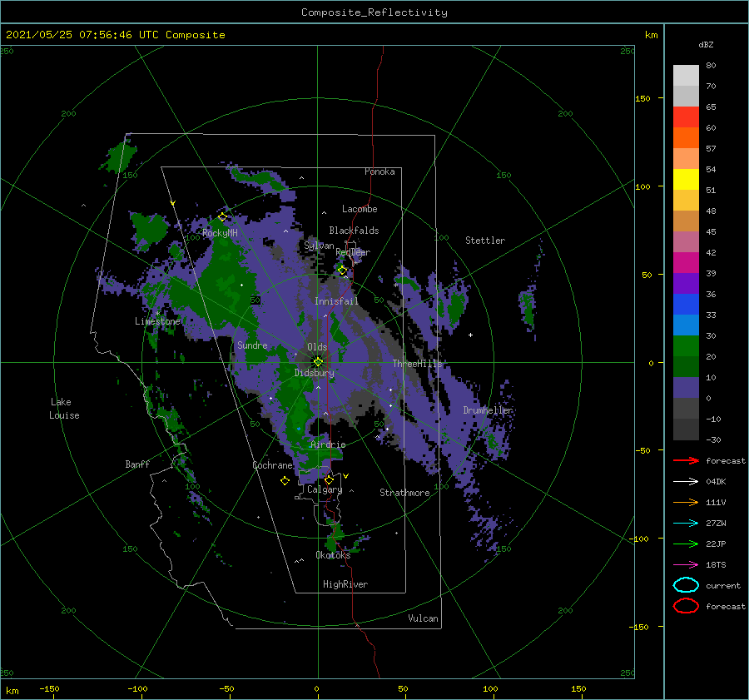Screen dimensions: 749x700
Task: Pick the royal blue swatch in the dBZ scale
Action: [x=686, y=304]
